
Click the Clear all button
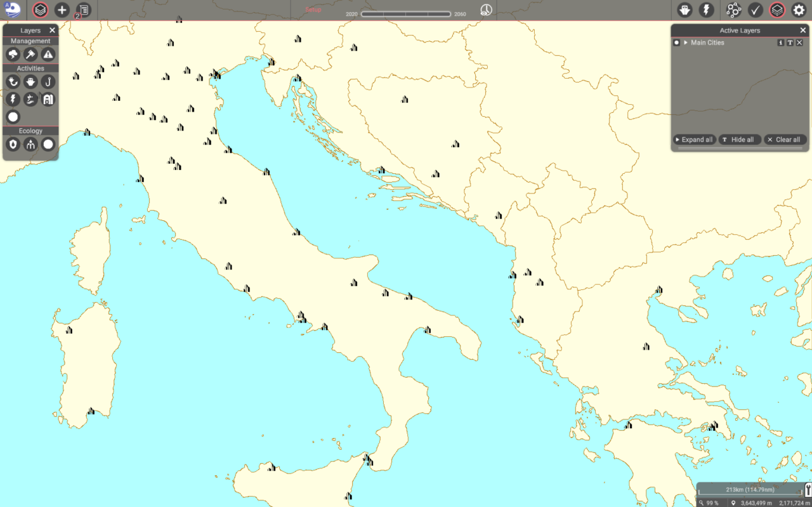[785, 140]
